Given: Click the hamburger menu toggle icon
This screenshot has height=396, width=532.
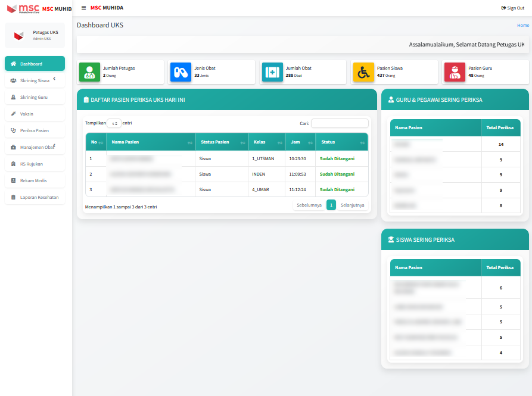Looking at the screenshot, I should click(83, 8).
